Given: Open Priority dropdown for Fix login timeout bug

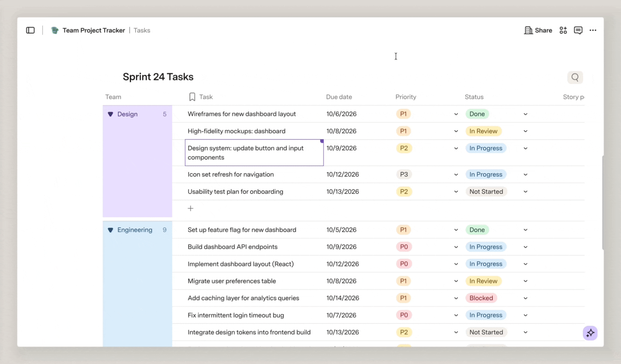Looking at the screenshot, I should click(x=456, y=315).
